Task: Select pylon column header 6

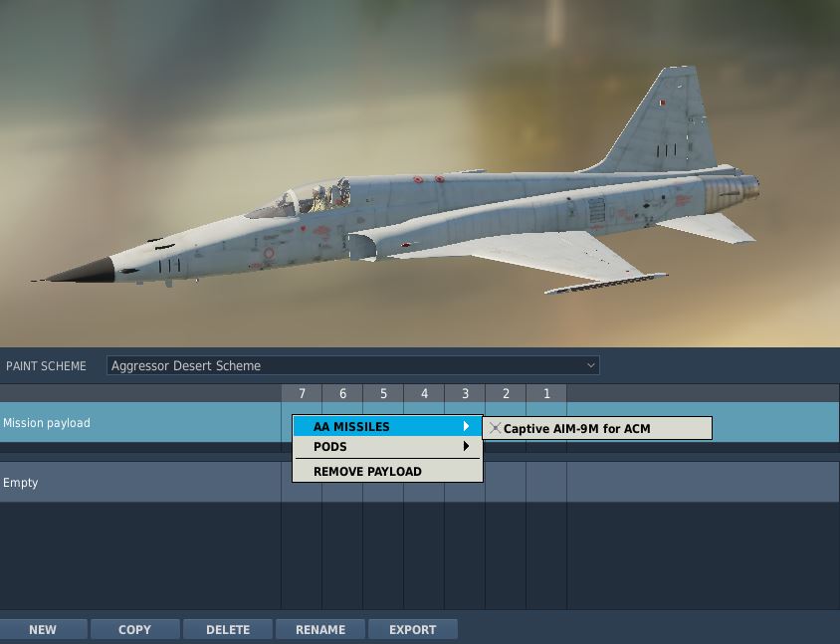Action: tap(342, 394)
